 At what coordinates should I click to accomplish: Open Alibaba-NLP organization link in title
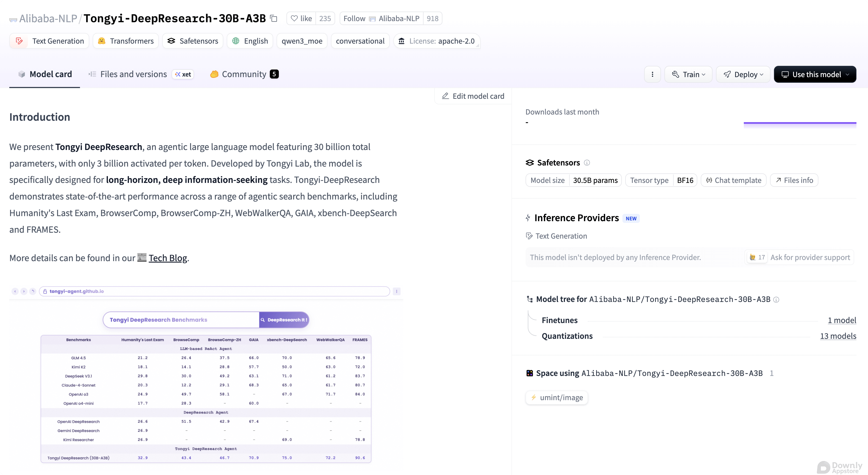coord(48,19)
